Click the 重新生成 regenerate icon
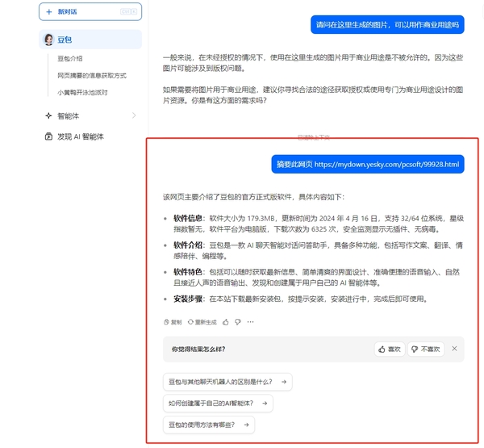484x448 pixels. click(x=191, y=322)
